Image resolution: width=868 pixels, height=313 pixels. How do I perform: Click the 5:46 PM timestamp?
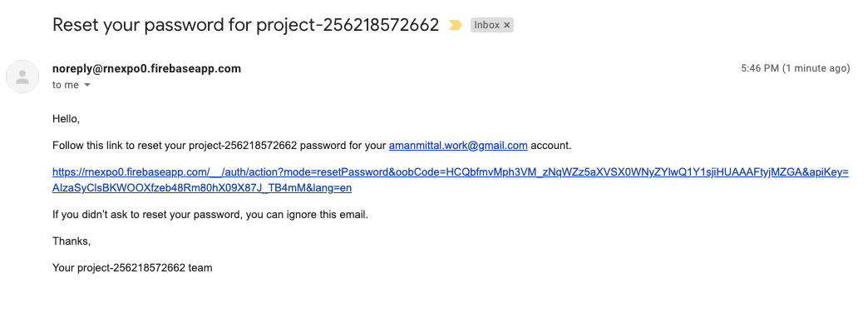click(760, 68)
